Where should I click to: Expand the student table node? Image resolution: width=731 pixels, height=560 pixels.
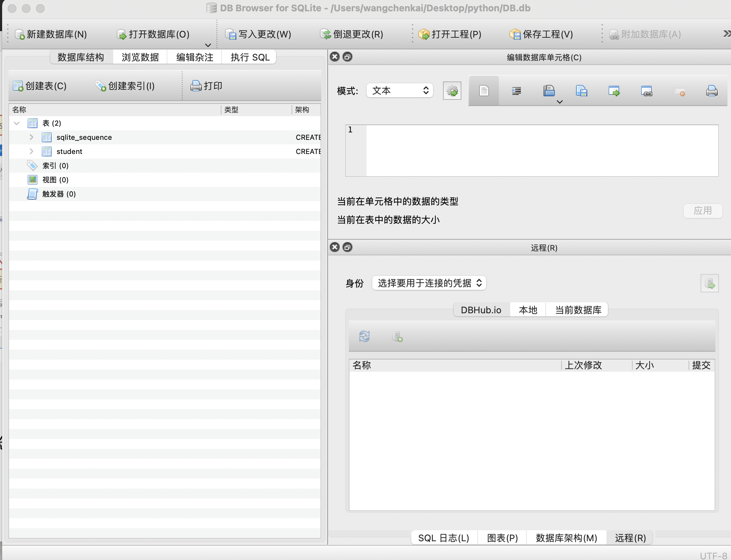point(31,152)
